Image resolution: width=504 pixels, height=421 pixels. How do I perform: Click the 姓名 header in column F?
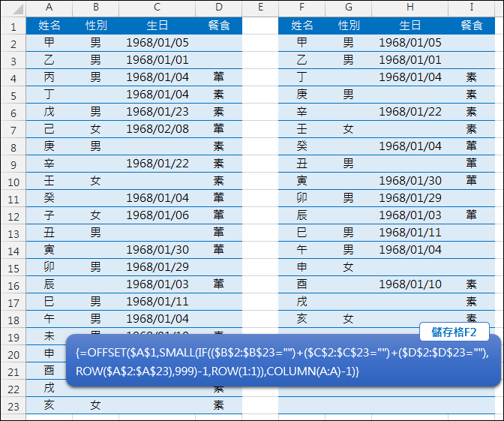pos(301,26)
